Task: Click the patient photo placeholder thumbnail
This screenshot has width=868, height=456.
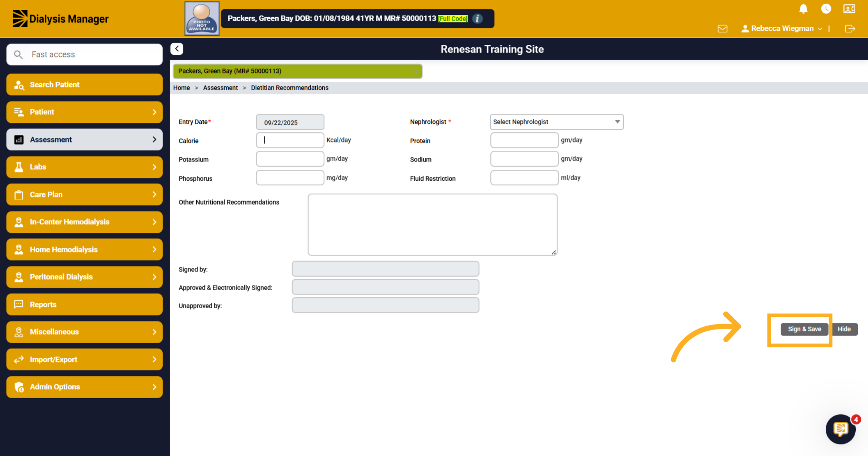Action: (x=202, y=18)
